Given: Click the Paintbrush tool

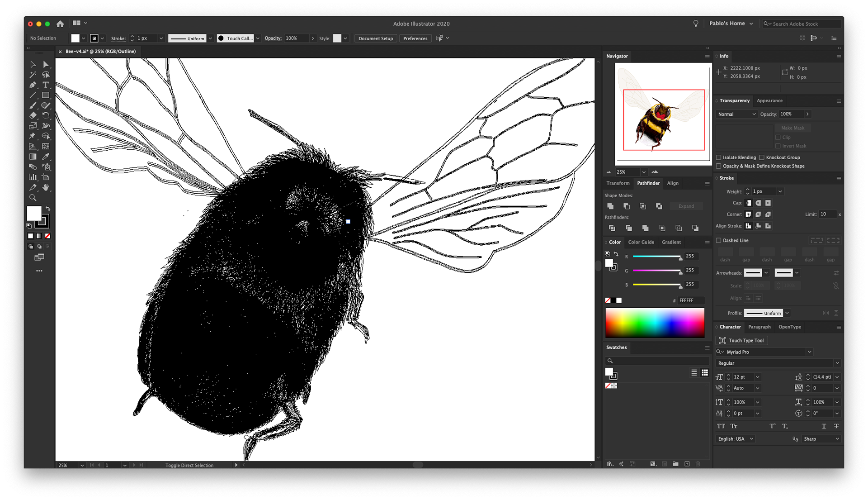Looking at the screenshot, I should 33,105.
